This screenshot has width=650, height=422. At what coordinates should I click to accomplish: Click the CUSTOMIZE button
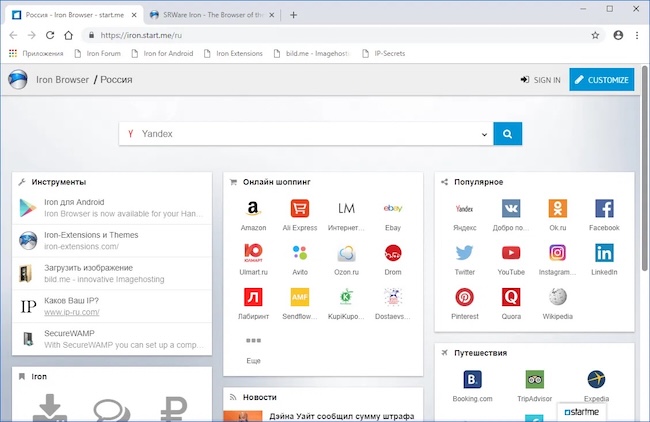tap(601, 80)
